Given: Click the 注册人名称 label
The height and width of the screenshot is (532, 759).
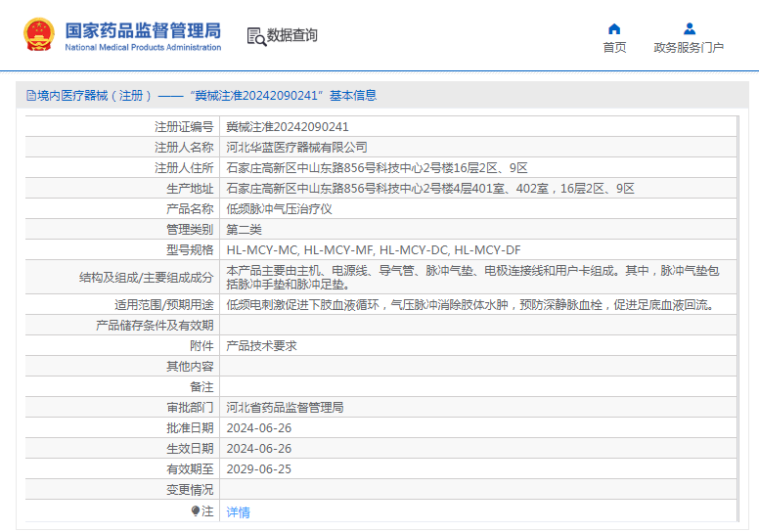Looking at the screenshot, I should coord(184,147).
